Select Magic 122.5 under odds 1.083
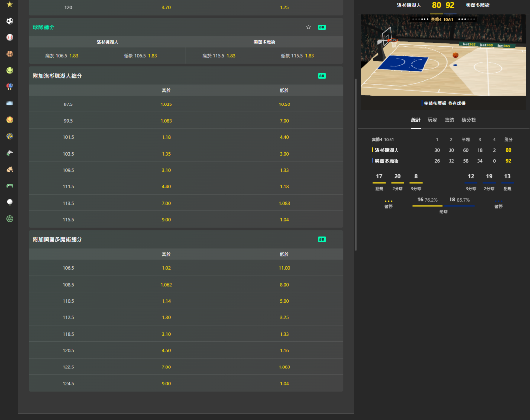 coord(284,367)
